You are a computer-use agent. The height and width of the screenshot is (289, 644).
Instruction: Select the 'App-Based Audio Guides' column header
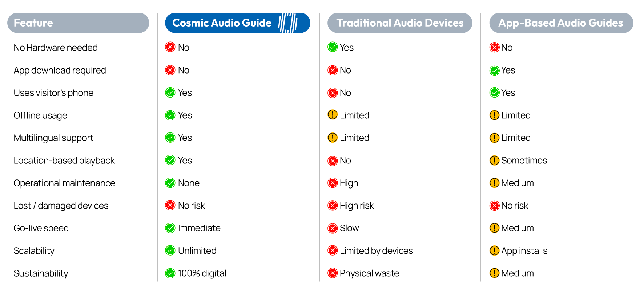click(x=561, y=23)
